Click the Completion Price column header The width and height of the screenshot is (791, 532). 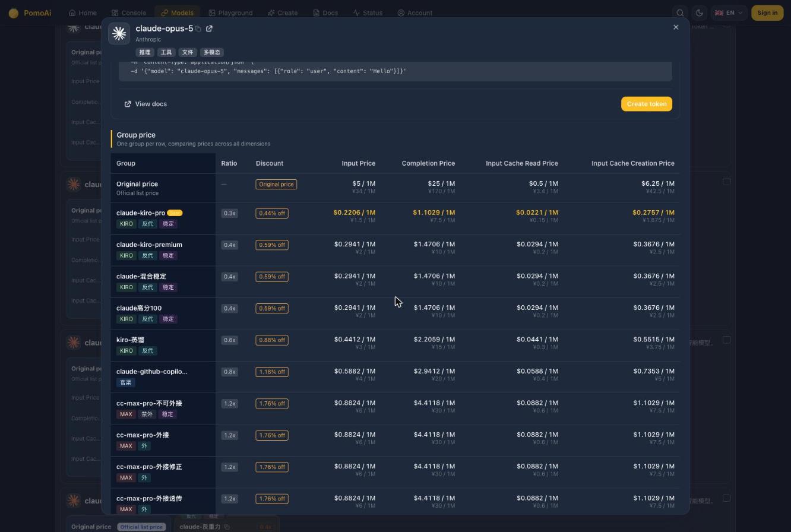pyautogui.click(x=428, y=163)
